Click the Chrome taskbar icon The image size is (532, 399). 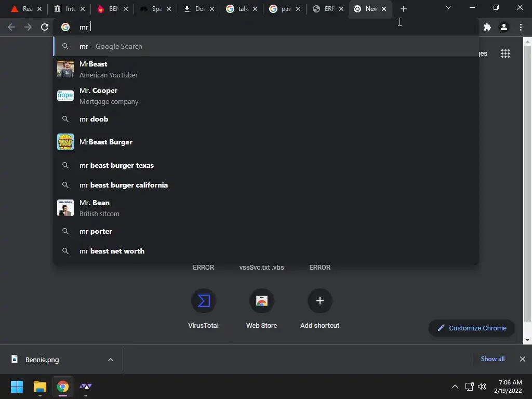(62, 387)
